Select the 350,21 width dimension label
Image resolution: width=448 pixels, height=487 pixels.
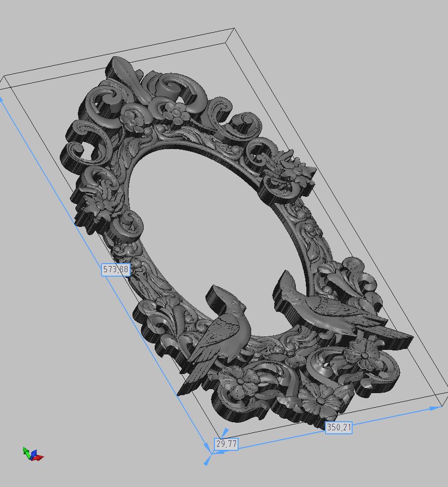[339, 428]
